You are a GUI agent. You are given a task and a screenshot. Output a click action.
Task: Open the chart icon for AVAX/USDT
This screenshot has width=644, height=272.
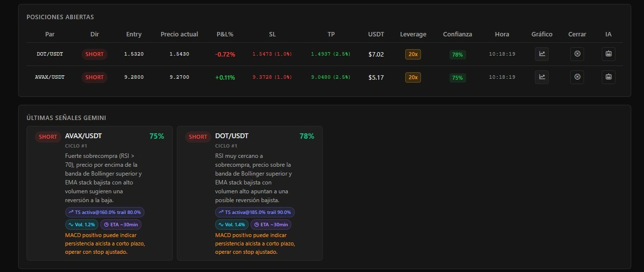click(x=542, y=77)
